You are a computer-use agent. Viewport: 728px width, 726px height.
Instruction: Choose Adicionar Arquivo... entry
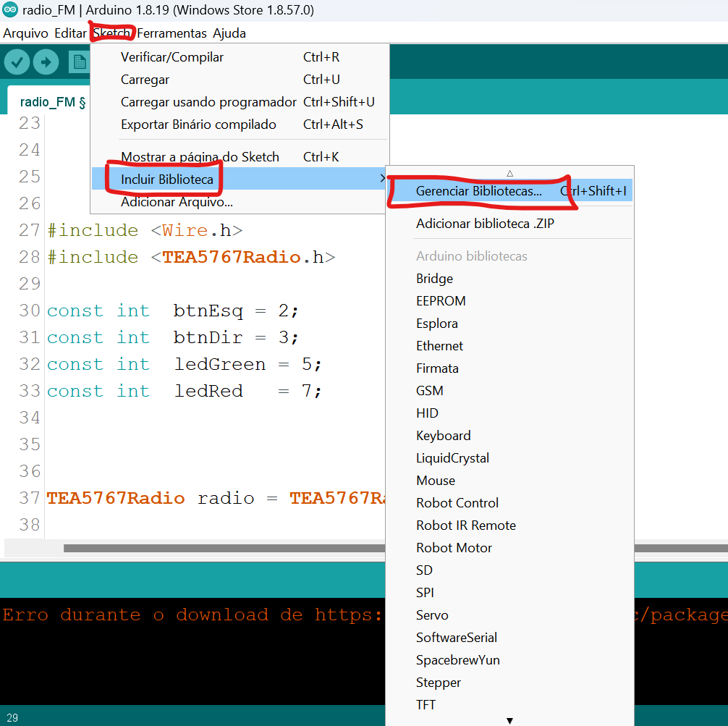point(240,202)
